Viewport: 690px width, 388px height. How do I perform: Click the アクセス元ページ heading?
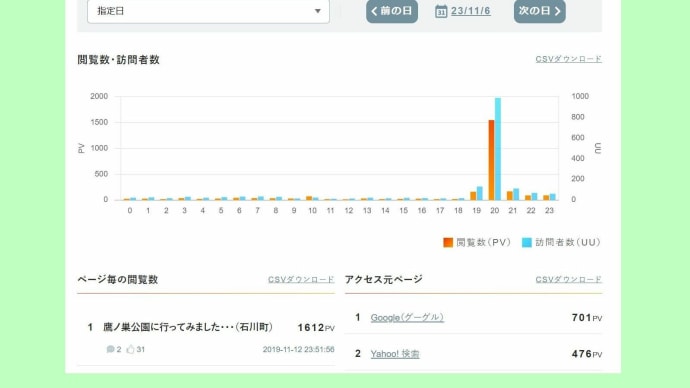pyautogui.click(x=384, y=279)
